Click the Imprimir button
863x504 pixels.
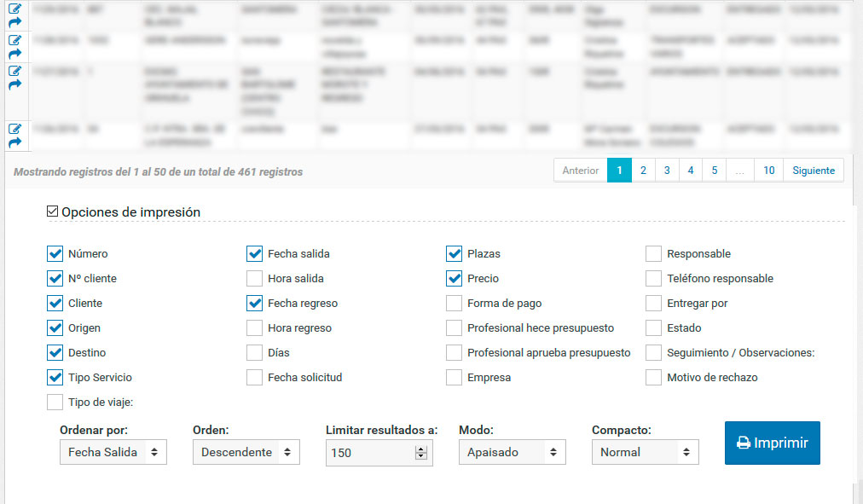(773, 443)
